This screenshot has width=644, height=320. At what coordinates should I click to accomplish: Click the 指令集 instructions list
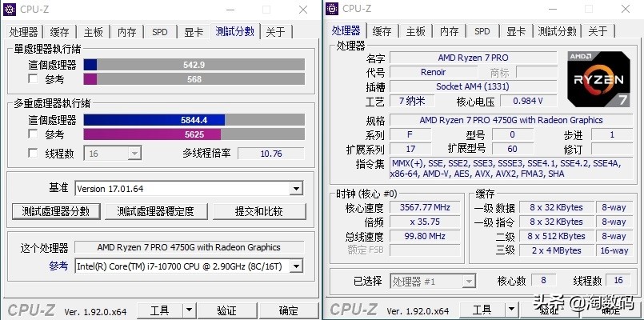(511, 169)
